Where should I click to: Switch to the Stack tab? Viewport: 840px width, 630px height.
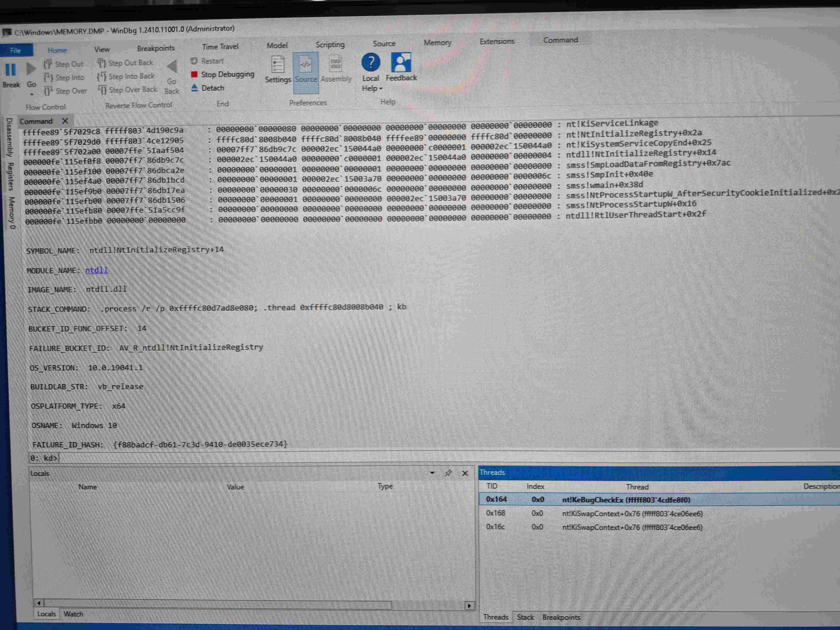tap(525, 617)
